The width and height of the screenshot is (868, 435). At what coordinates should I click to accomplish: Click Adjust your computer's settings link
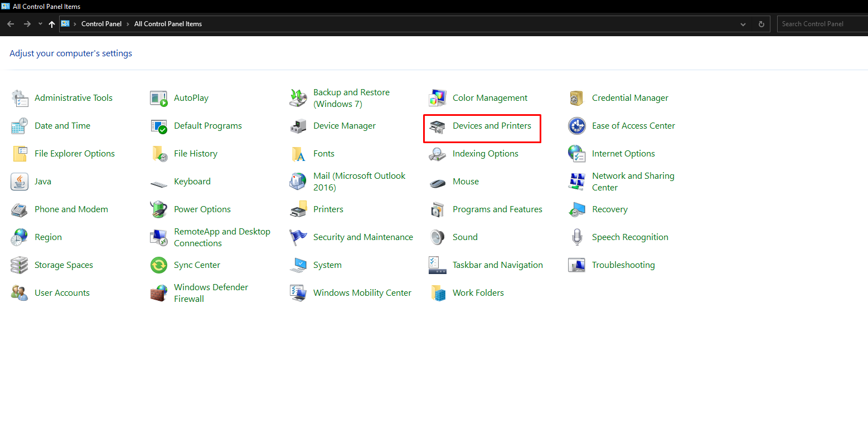tap(71, 53)
